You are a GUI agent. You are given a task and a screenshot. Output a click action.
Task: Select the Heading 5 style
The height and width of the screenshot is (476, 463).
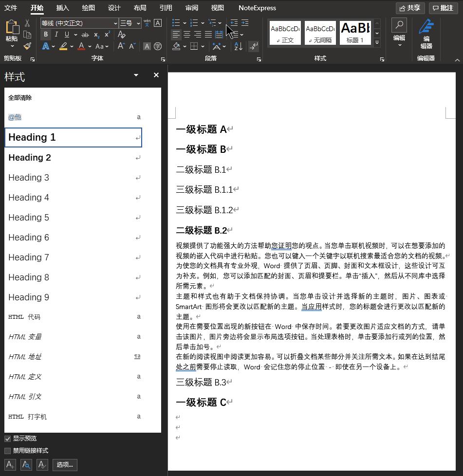(73, 218)
